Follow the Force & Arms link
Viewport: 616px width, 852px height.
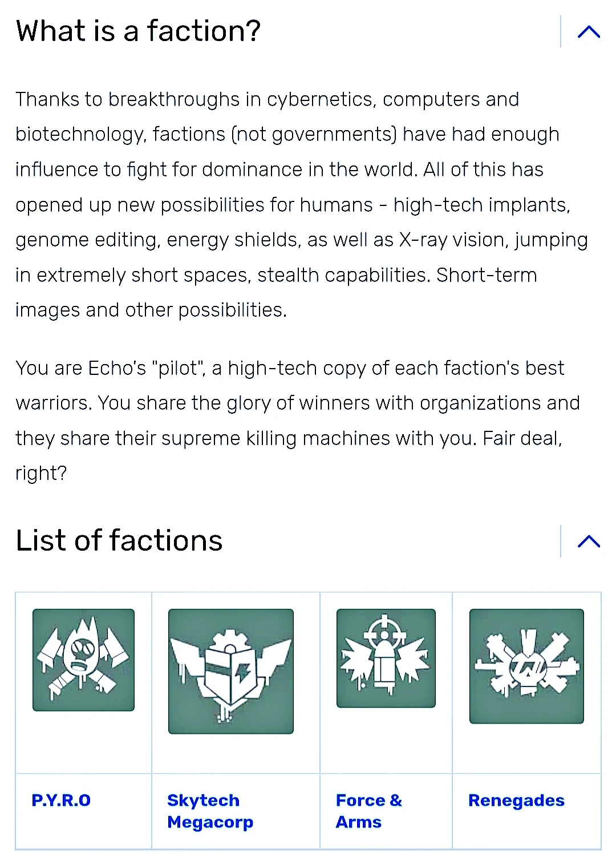pyautogui.click(x=368, y=811)
